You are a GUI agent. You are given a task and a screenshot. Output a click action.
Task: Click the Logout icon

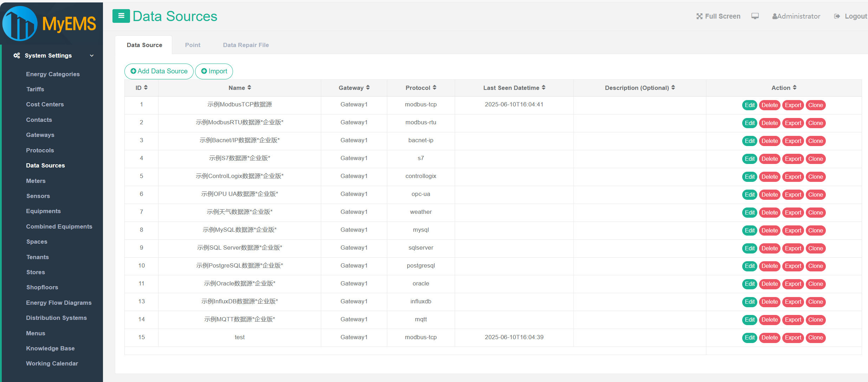point(837,16)
